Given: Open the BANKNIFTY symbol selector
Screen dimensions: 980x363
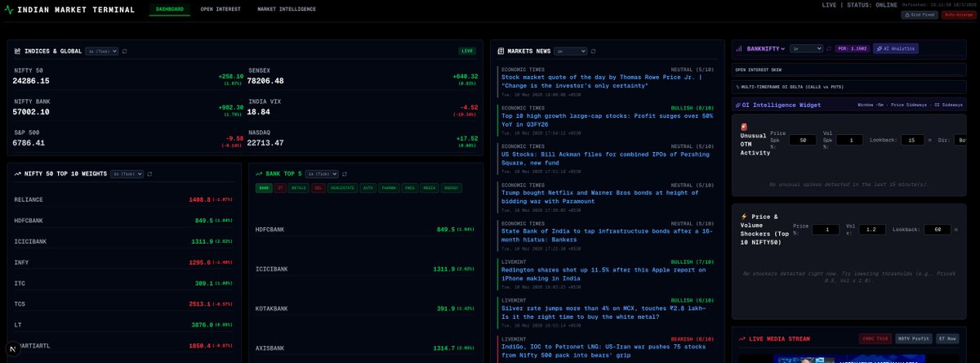Looking at the screenshot, I should pos(765,48).
